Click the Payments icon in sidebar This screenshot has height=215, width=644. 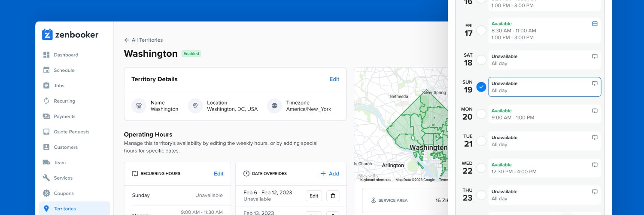[x=46, y=116]
